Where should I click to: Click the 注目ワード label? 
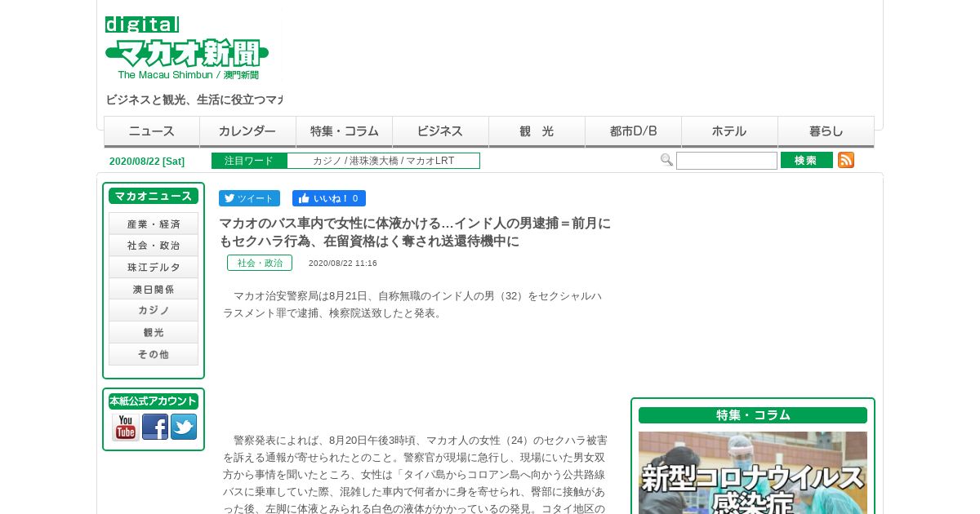click(x=249, y=161)
